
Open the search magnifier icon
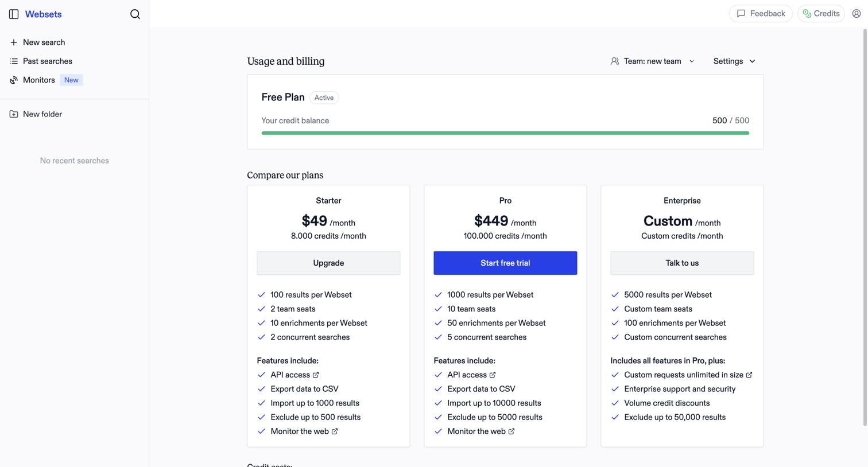(x=135, y=14)
